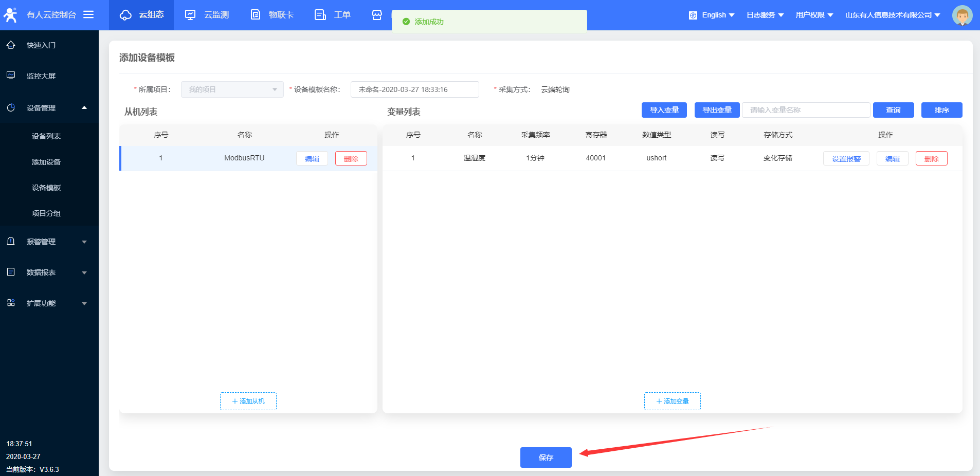Click the monitoring big screen icon
Viewport: 980px width, 476px height.
pyautogui.click(x=11, y=76)
